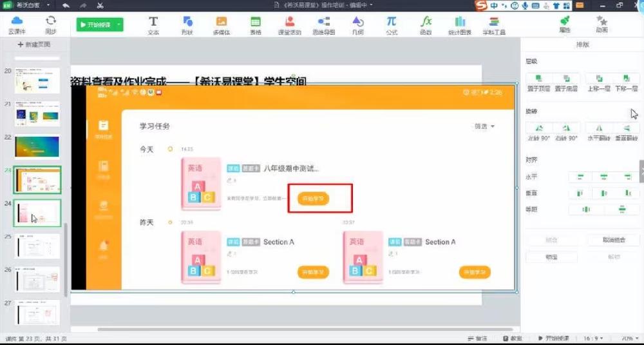Screen dimensions: 644x345
Task: Flip horizontally with 水平翻转
Action: [599, 132]
